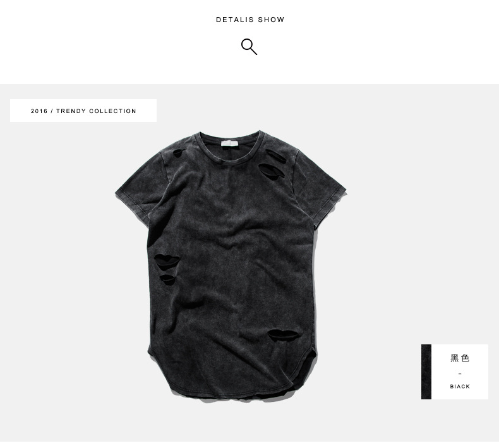Click the BlACK text label
499x448 pixels.
[460, 386]
